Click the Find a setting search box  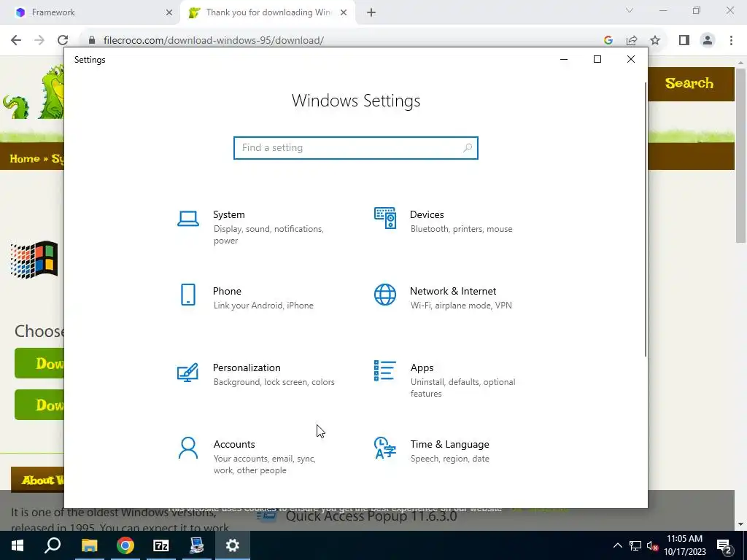click(x=356, y=147)
